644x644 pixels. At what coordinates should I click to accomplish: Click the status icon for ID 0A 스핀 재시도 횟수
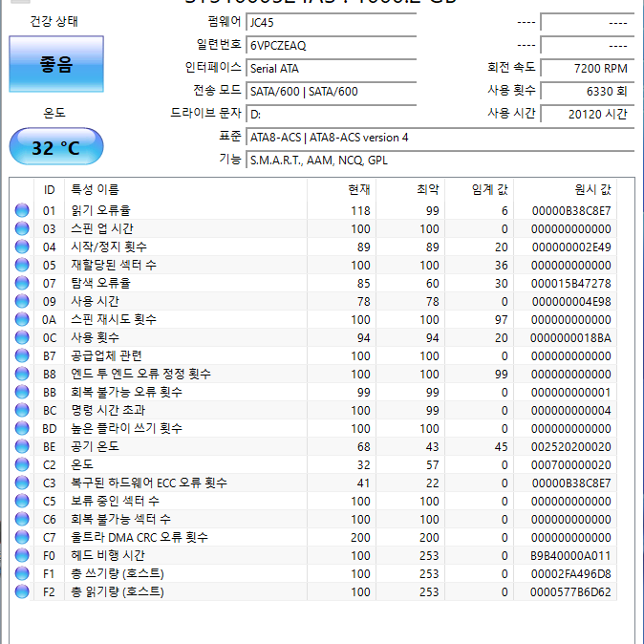(x=22, y=319)
